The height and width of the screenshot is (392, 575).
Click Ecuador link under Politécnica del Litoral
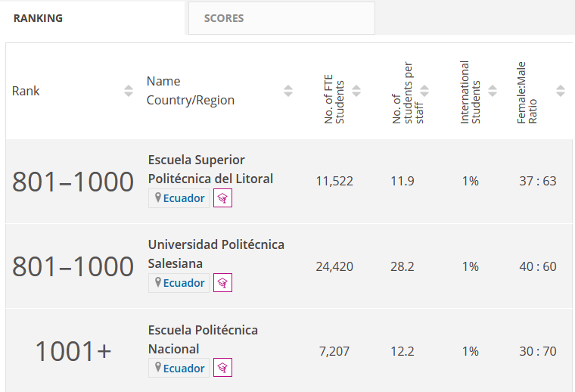(x=184, y=198)
